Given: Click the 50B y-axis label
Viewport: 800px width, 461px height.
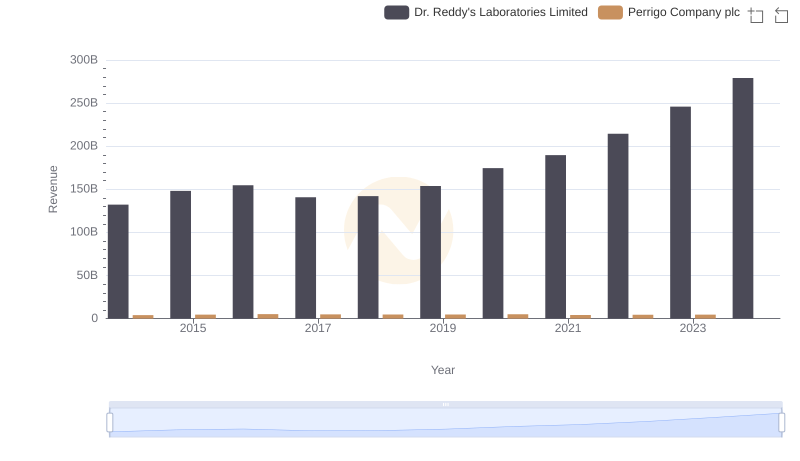Looking at the screenshot, I should (x=87, y=275).
